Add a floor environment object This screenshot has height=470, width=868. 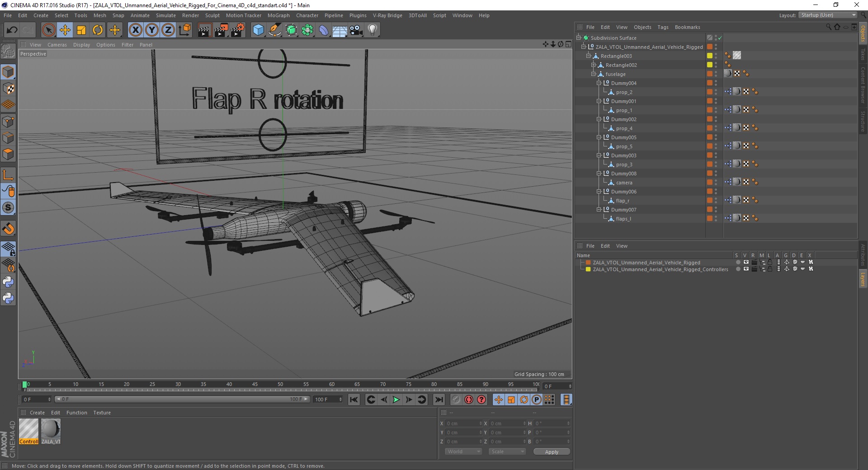click(340, 30)
